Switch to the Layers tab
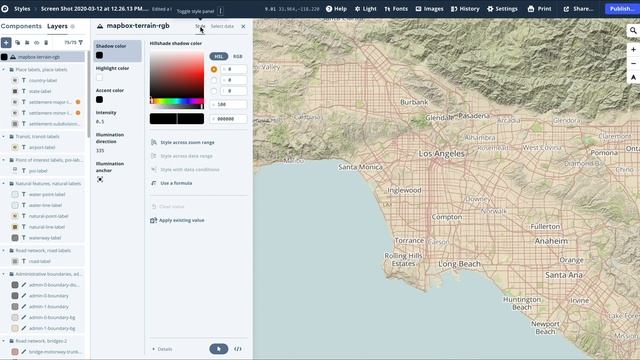Image resolution: width=640 pixels, height=360 pixels. tap(57, 26)
